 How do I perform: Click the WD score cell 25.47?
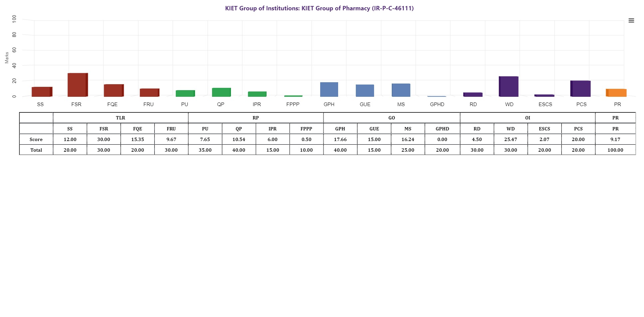tap(511, 139)
